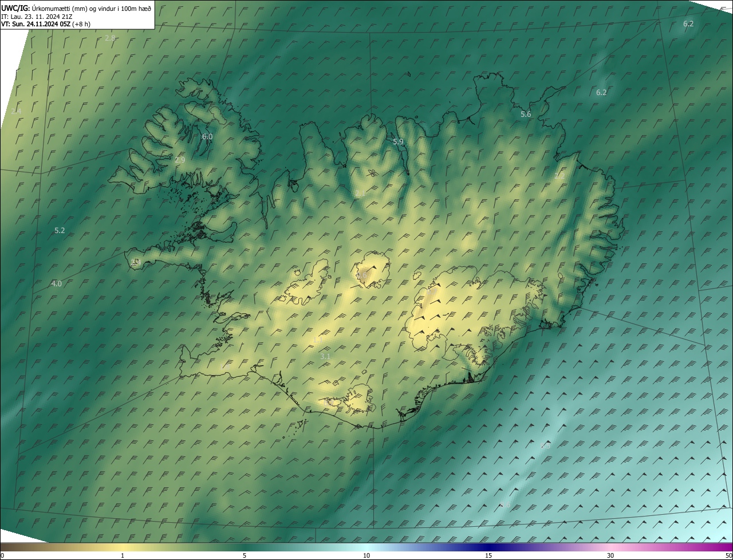Click the 5.9 value label on the map
733x560 pixels.
[x=398, y=142]
